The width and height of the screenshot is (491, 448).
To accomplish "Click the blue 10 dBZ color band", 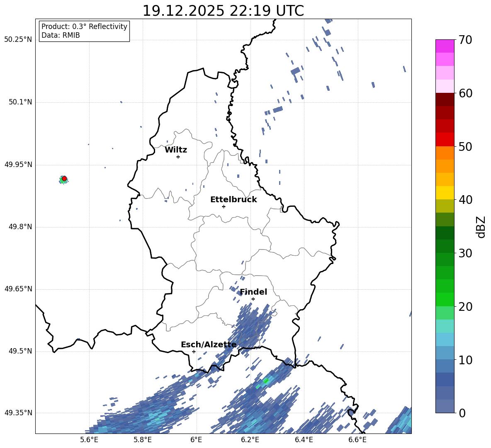I will [445, 353].
